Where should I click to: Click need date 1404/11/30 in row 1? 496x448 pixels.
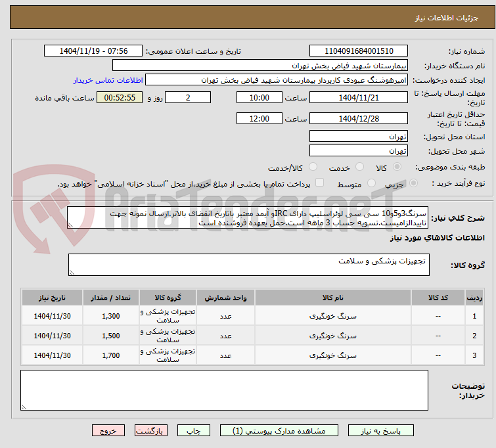52,316
